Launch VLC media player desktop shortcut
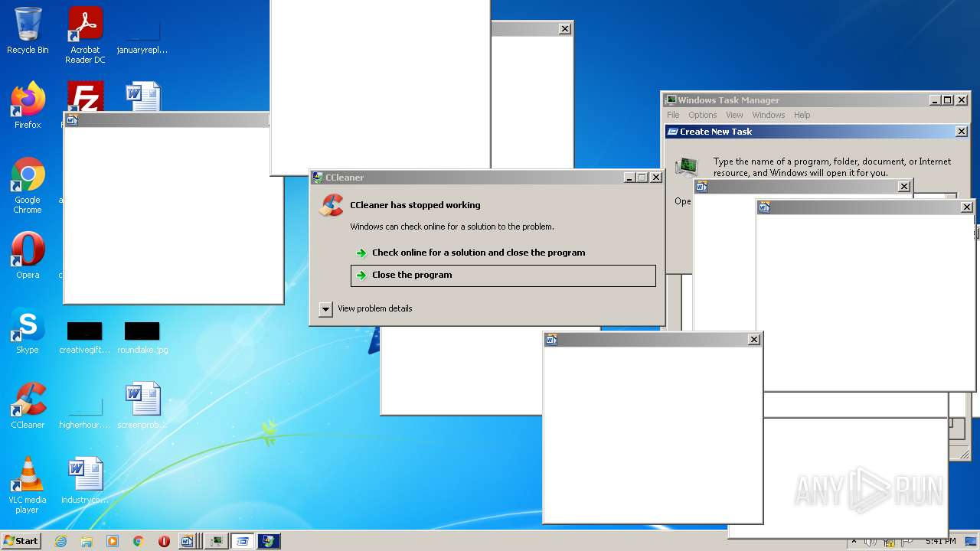The image size is (980, 551). [28, 485]
